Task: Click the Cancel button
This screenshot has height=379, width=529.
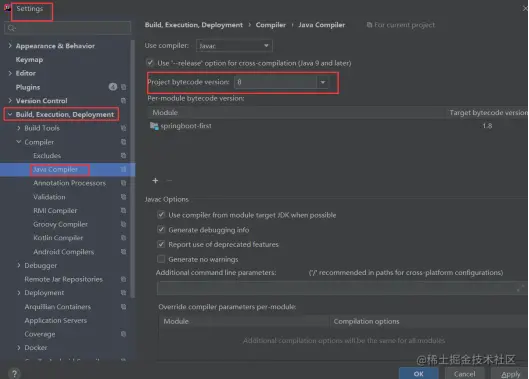Action: pyautogui.click(x=465, y=374)
